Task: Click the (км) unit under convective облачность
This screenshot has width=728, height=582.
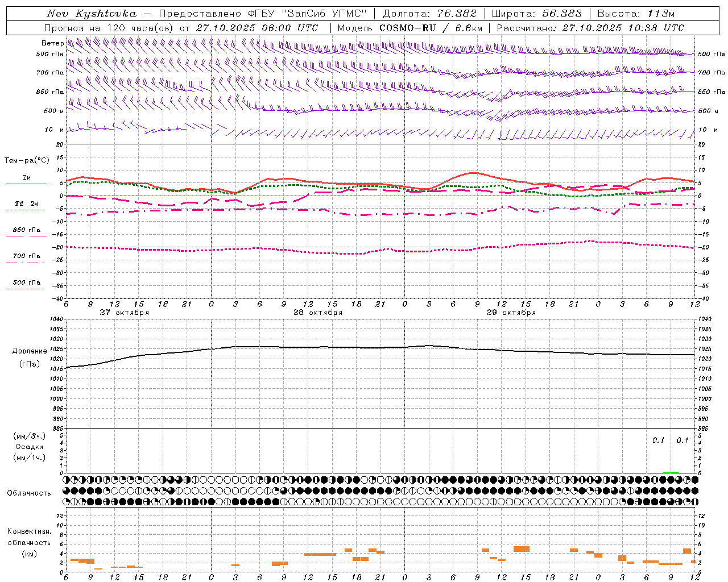Action: pyautogui.click(x=30, y=554)
